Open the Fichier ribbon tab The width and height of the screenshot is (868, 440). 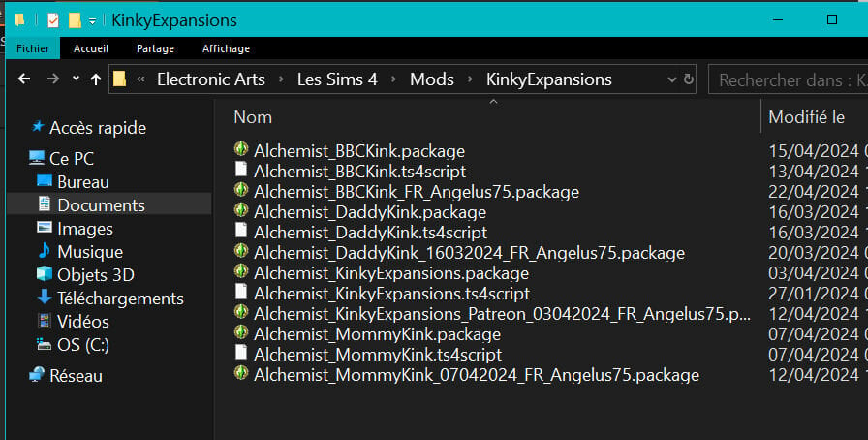coord(33,48)
